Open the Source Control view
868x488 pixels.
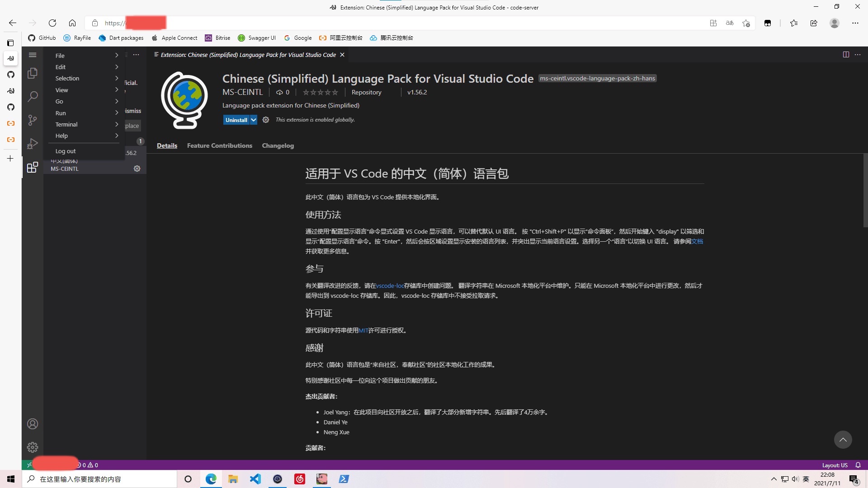pyautogui.click(x=32, y=120)
